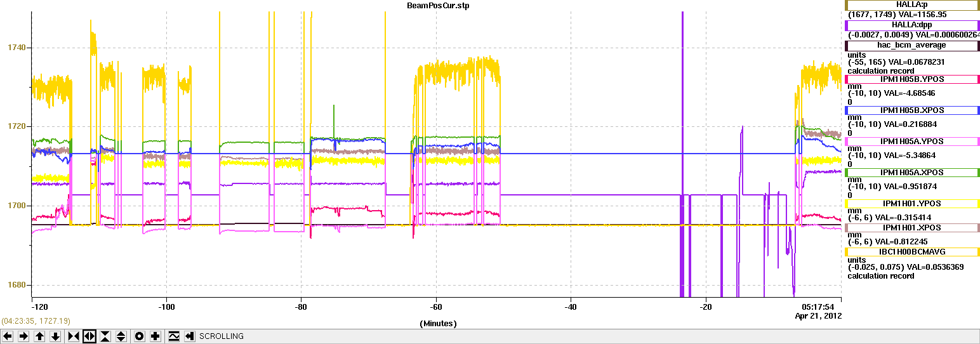Image resolution: width=980 pixels, height=344 pixels.
Task: Click the outward-pointing horizontal triangles icon
Action: click(89, 336)
